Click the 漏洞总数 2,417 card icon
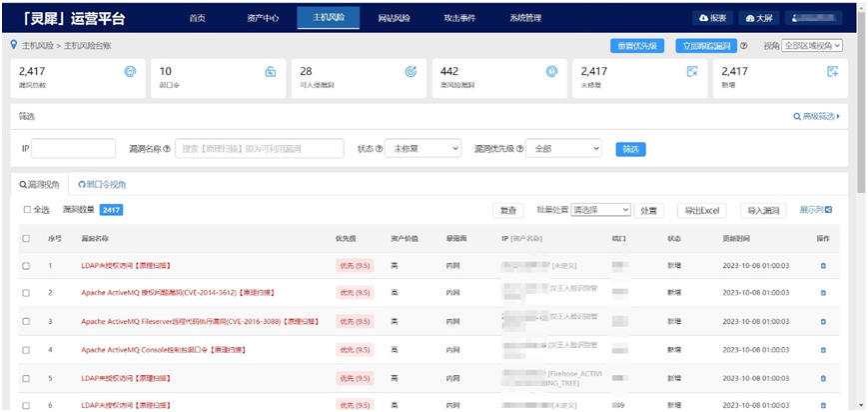Screen dimensions: 868x412 point(130,72)
